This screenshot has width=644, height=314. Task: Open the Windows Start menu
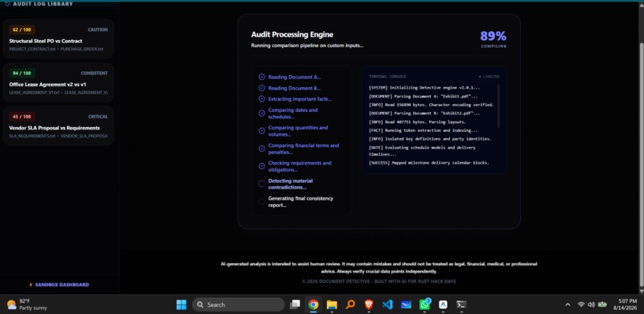(181, 304)
